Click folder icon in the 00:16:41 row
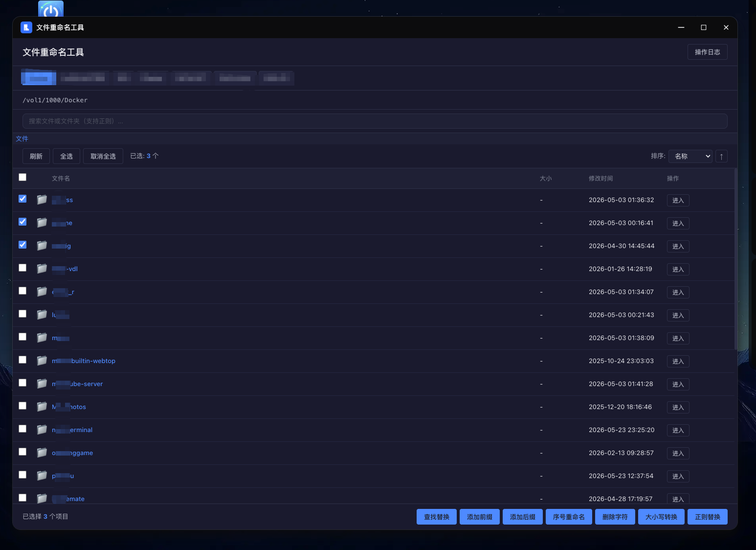Viewport: 756px width, 550px height. (x=42, y=223)
